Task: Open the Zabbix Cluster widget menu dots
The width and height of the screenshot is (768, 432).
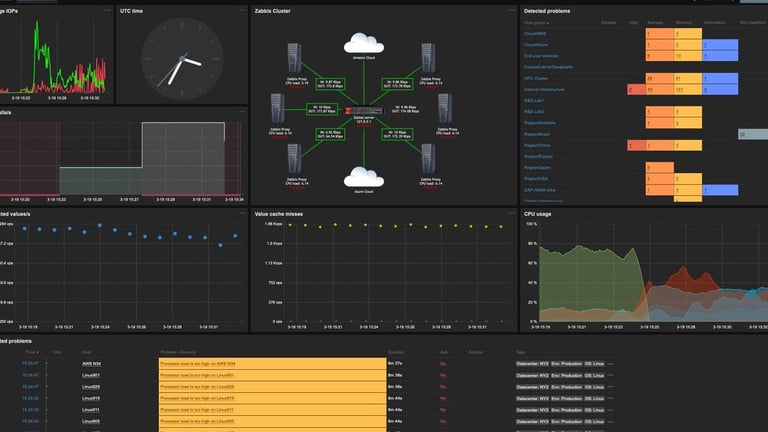Action: point(511,10)
